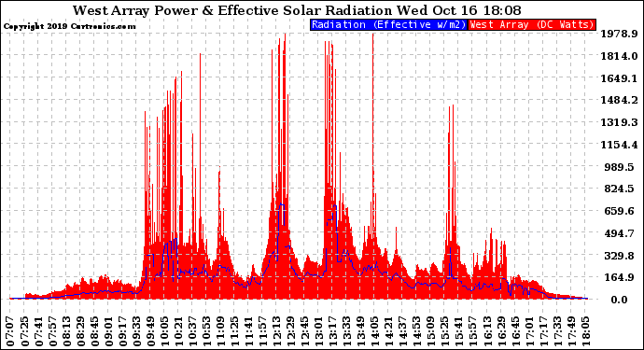Click the 1484.2 y-axis value
Screen dimensions: 644x350
tap(619, 100)
